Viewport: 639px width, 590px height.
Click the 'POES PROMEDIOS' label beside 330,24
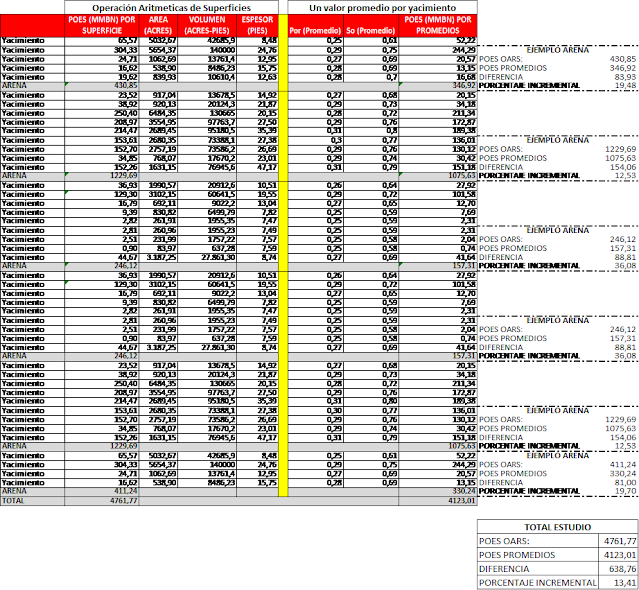click(513, 473)
